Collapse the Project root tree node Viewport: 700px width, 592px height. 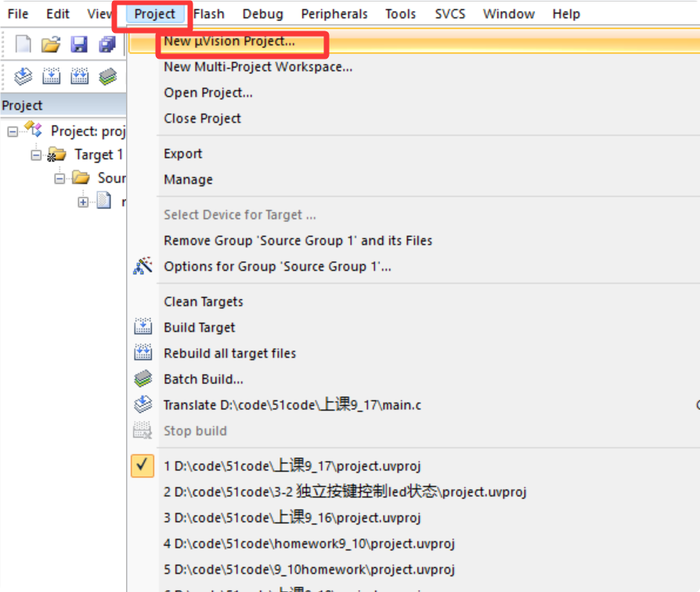pyautogui.click(x=13, y=132)
